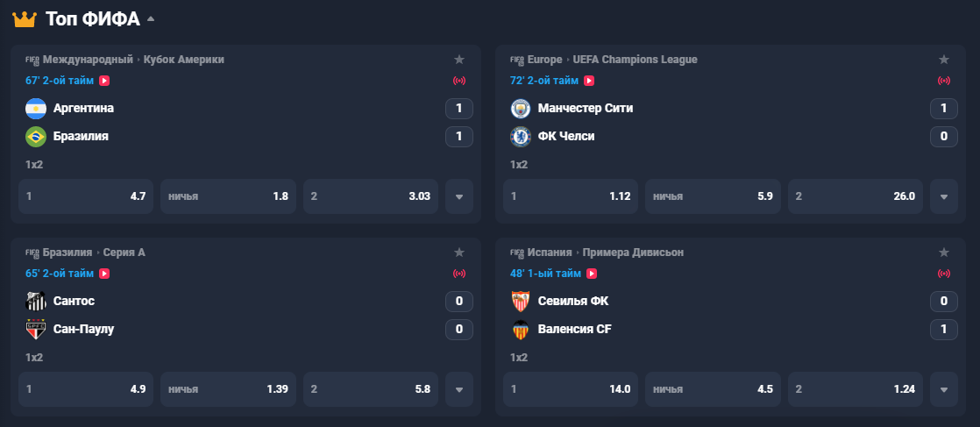Expand more markets for Sevilla vs Valencia

(x=944, y=389)
